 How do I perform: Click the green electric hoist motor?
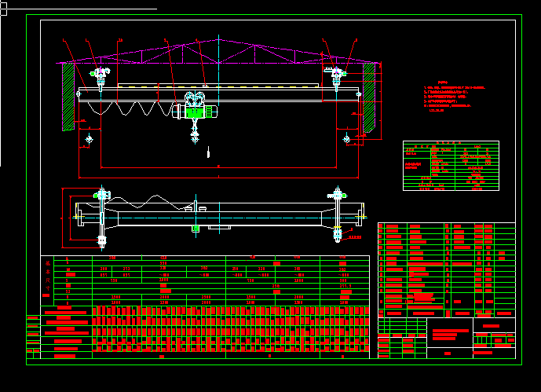[x=194, y=112]
